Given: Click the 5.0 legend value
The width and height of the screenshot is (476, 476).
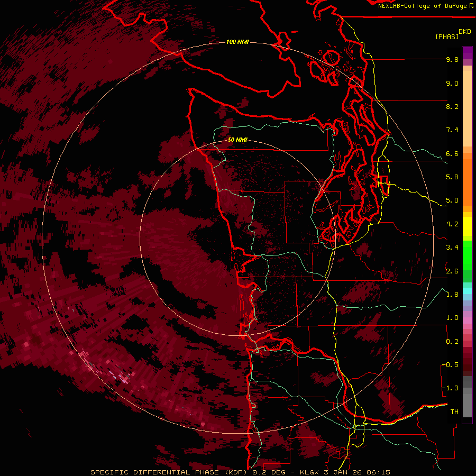Looking at the screenshot, I should pyautogui.click(x=452, y=200).
